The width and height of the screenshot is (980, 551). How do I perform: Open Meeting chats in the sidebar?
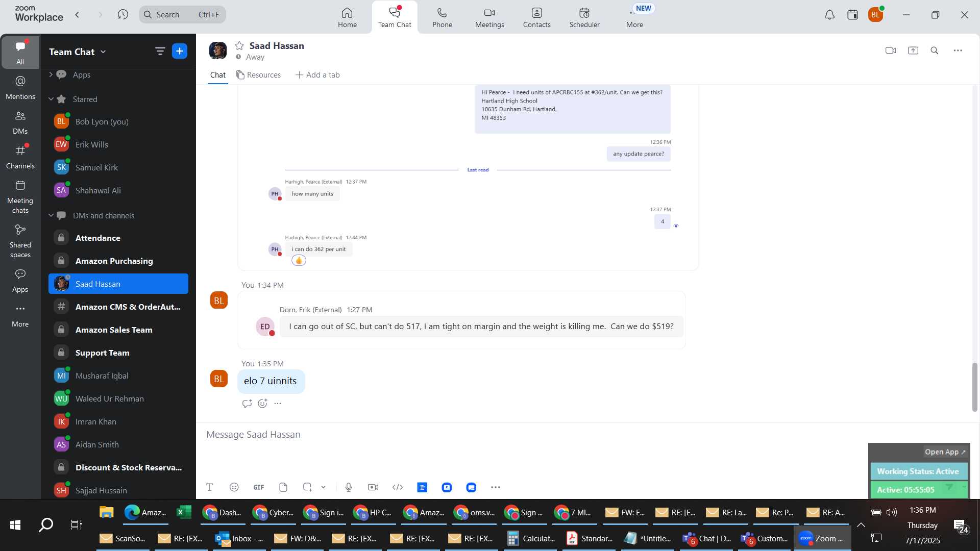(20, 197)
